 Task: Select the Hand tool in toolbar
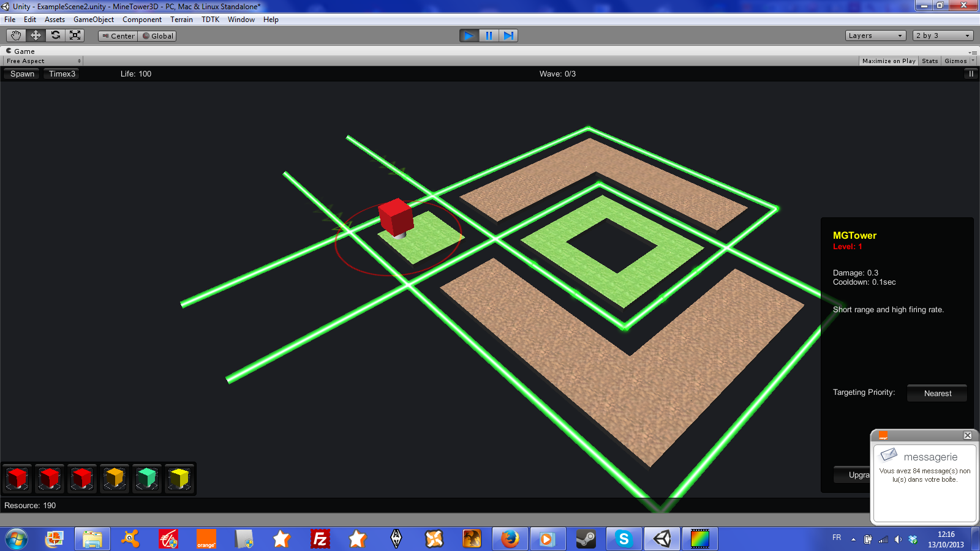[16, 36]
